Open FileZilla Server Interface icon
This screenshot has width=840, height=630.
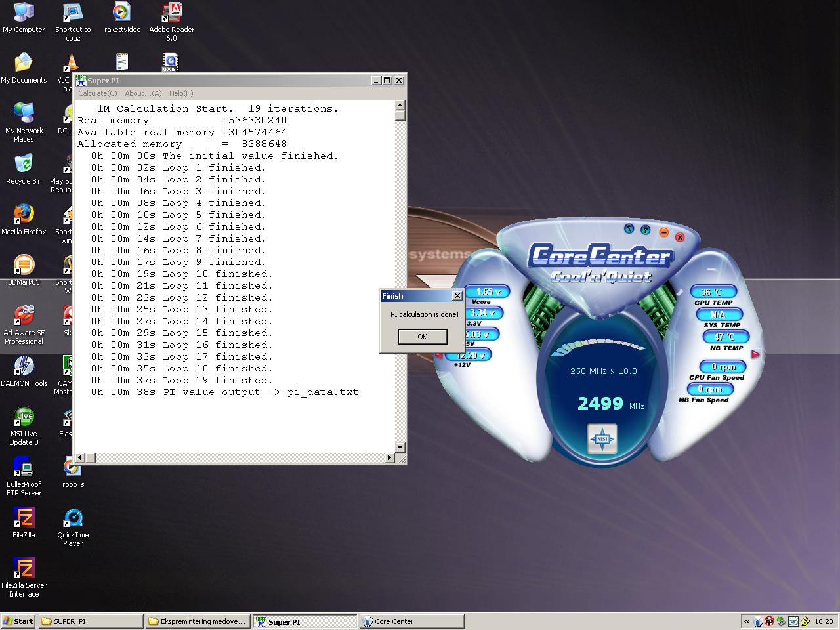[24, 577]
